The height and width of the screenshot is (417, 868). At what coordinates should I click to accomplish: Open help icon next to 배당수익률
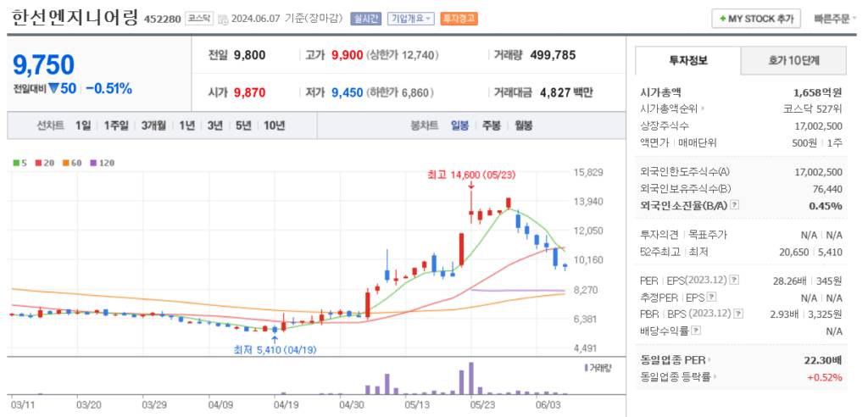pyautogui.click(x=696, y=331)
